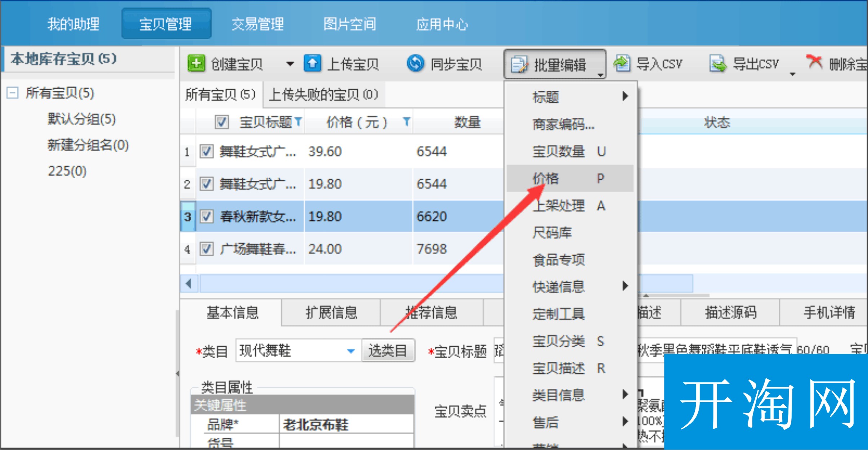Click the horizontal scrollbar left arrow under the table

pyautogui.click(x=189, y=284)
